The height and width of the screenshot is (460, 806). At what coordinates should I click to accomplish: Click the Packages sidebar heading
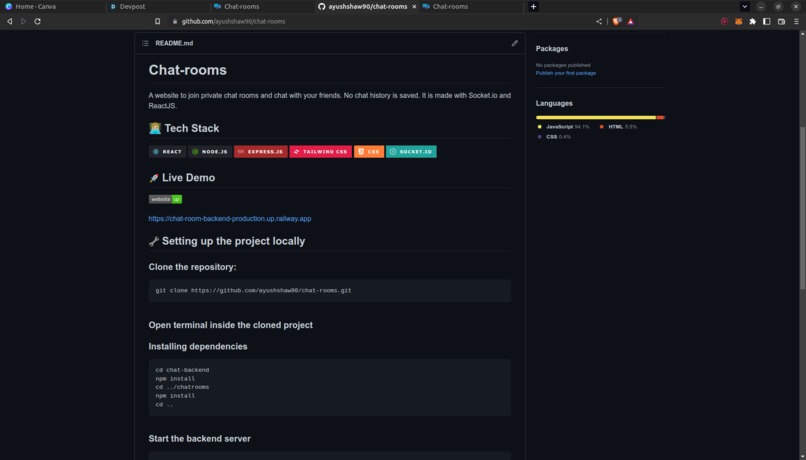tap(552, 49)
